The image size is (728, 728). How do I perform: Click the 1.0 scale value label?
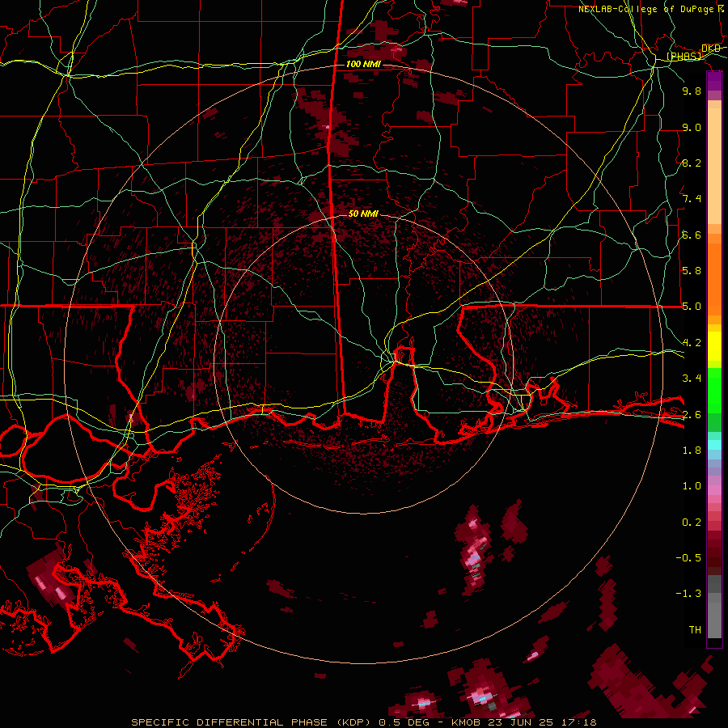click(692, 486)
